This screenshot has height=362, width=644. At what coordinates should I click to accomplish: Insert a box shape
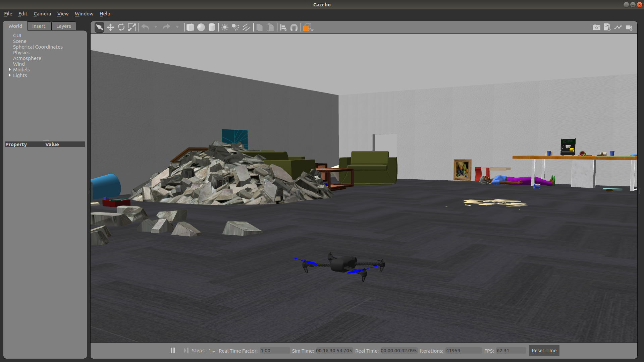click(x=190, y=27)
